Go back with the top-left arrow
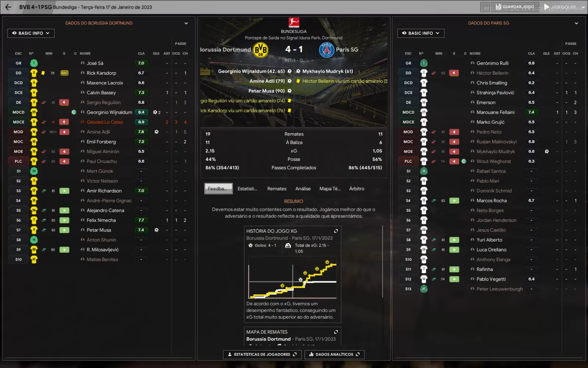The image size is (588, 368). pyautogui.click(x=8, y=7)
